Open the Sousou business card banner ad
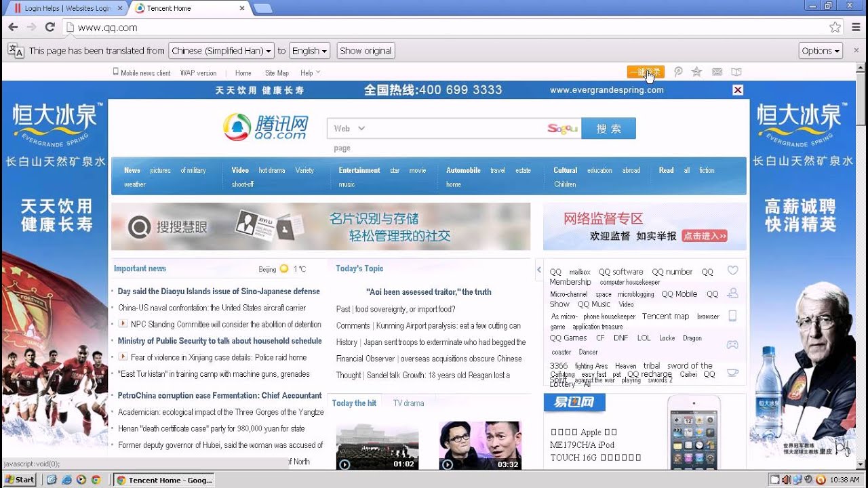 (321, 226)
